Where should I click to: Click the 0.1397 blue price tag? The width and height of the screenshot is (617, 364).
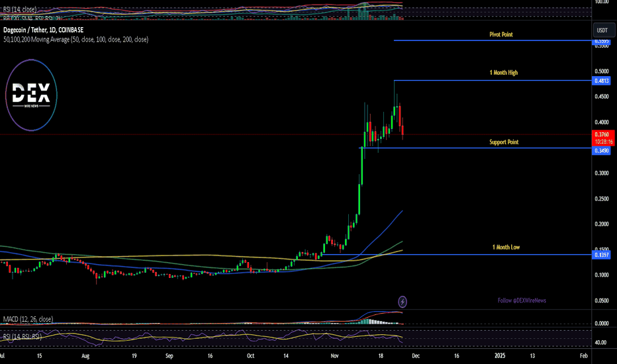tap(602, 255)
